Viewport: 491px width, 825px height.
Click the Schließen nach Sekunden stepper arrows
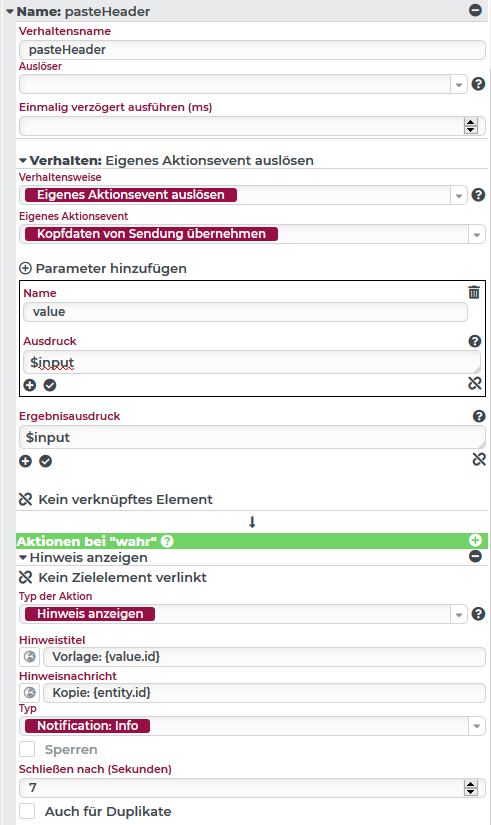click(x=470, y=788)
